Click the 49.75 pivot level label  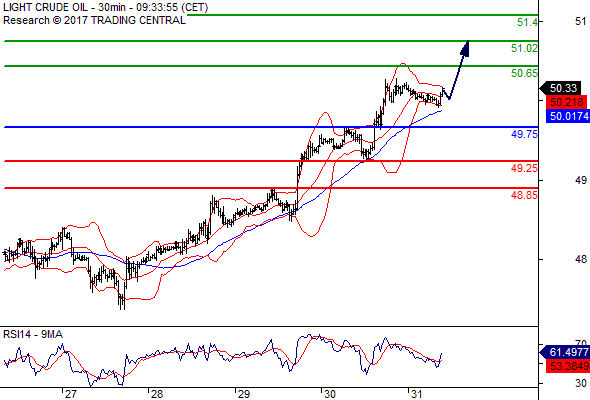tap(524, 134)
